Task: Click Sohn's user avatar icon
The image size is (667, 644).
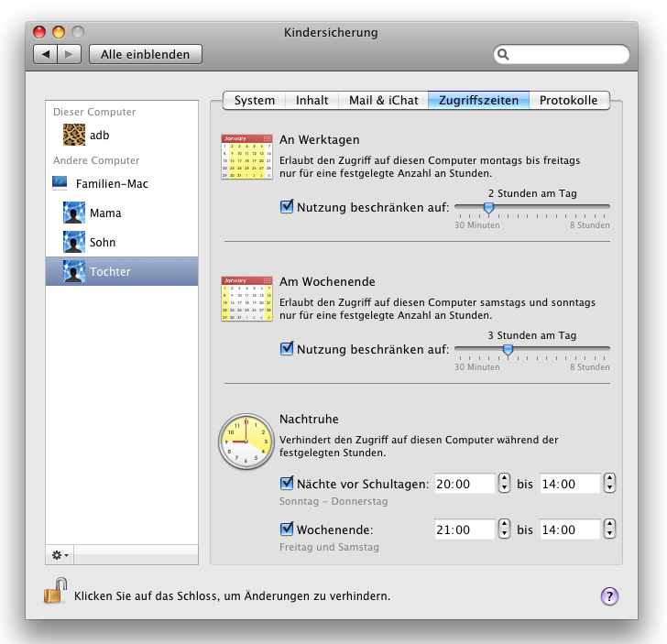Action: click(x=74, y=242)
